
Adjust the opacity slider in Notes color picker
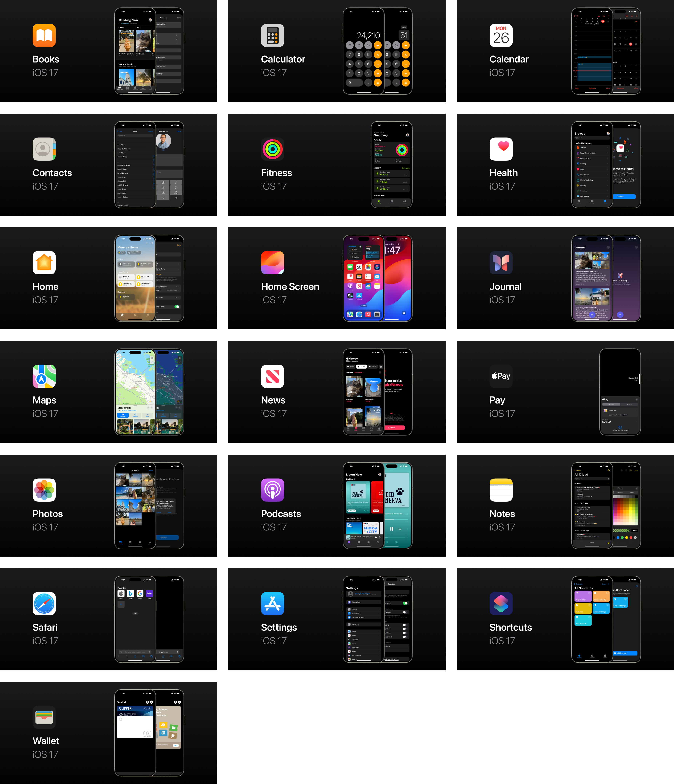621,530
